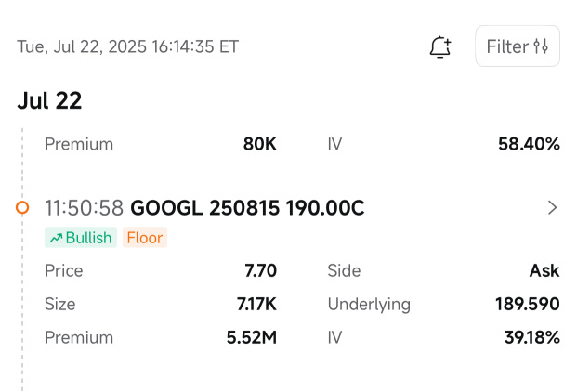Select the 7.70 Price value
This screenshot has width=577, height=392.
[260, 270]
